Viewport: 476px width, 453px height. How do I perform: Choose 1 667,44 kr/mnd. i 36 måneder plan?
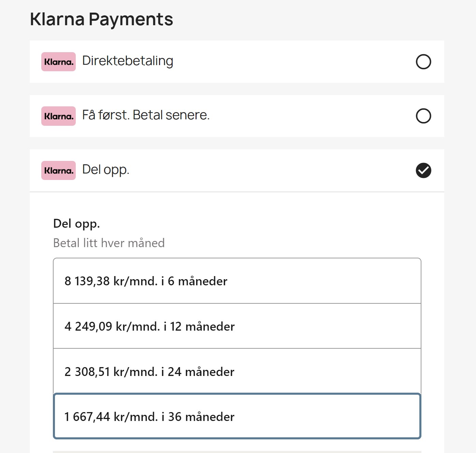click(237, 416)
